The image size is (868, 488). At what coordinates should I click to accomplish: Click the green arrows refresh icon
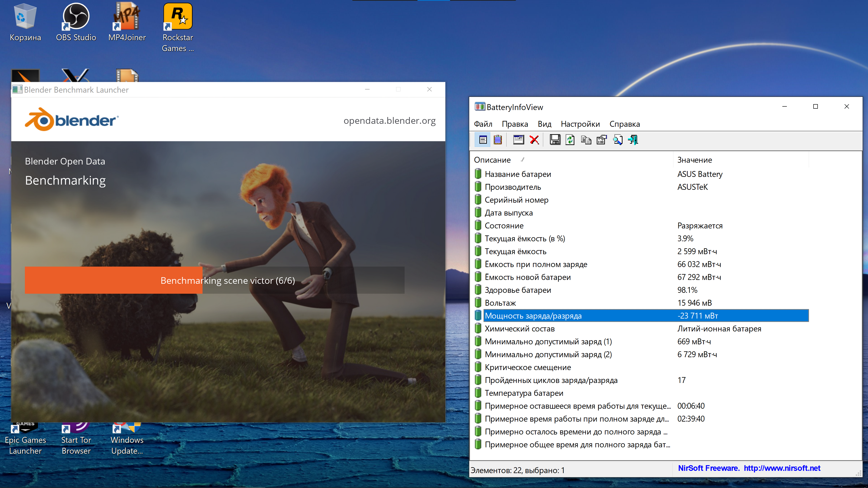[x=570, y=140]
